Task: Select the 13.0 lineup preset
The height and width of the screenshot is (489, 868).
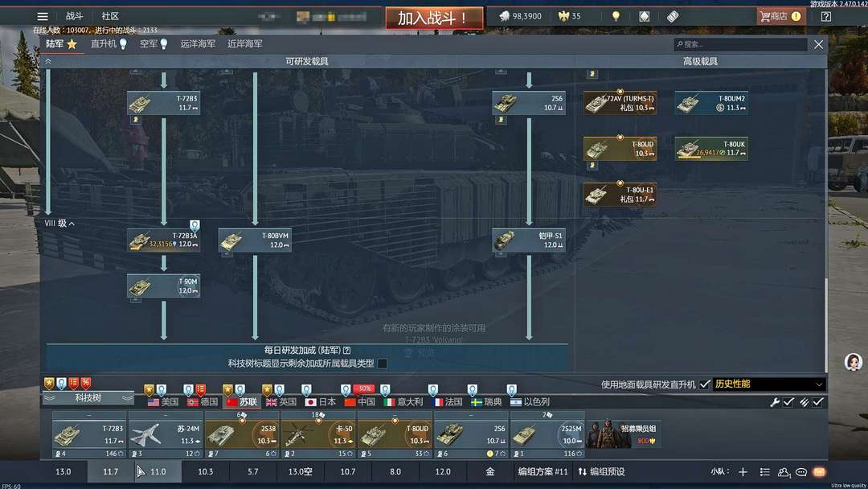Action: pyautogui.click(x=63, y=472)
